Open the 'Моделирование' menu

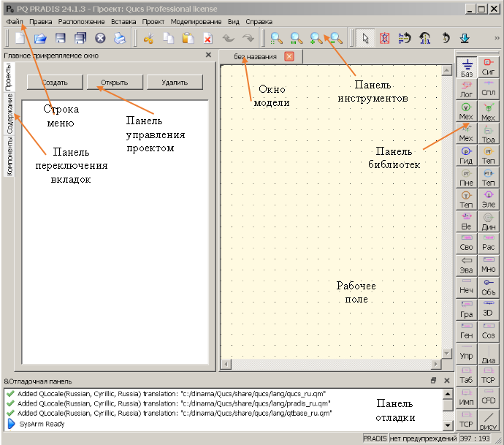coord(196,22)
